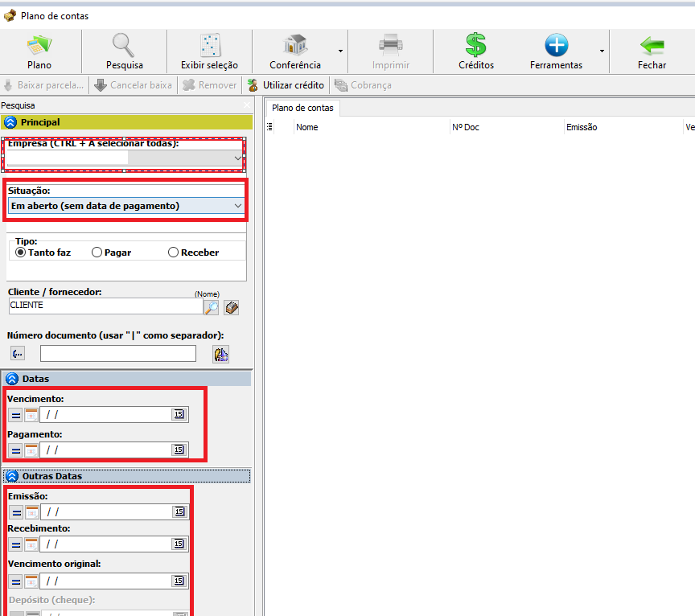Image resolution: width=695 pixels, height=616 pixels.
Task: Select the Receber radio option
Action: 173,253
